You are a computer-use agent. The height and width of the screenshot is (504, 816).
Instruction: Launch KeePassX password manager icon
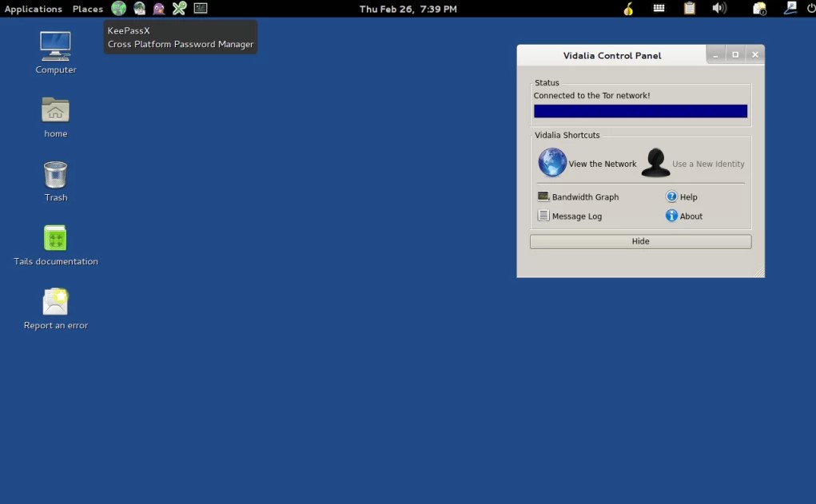(x=179, y=8)
